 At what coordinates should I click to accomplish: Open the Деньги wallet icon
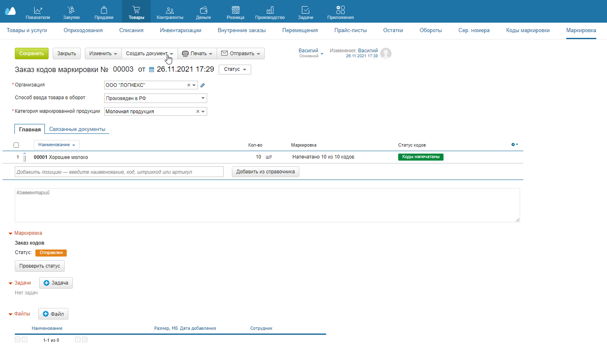[x=203, y=10]
